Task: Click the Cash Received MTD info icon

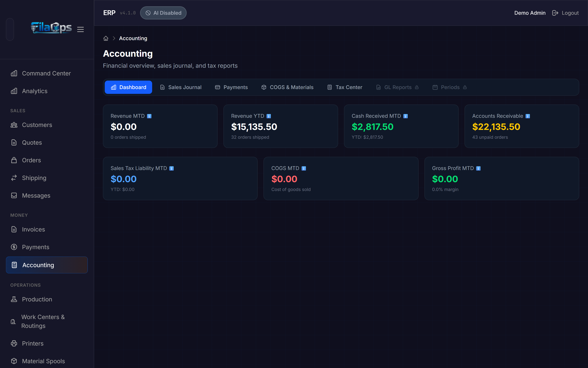Action: (x=406, y=116)
